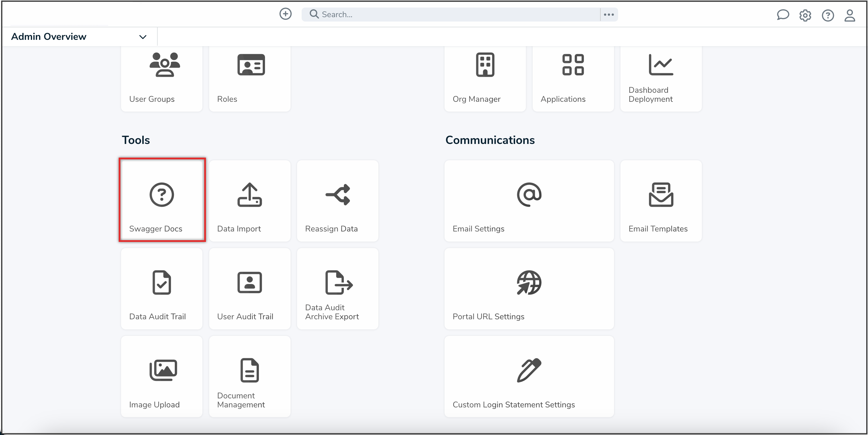Open the Swagger Docs tile
The height and width of the screenshot is (435, 868).
coord(162,200)
